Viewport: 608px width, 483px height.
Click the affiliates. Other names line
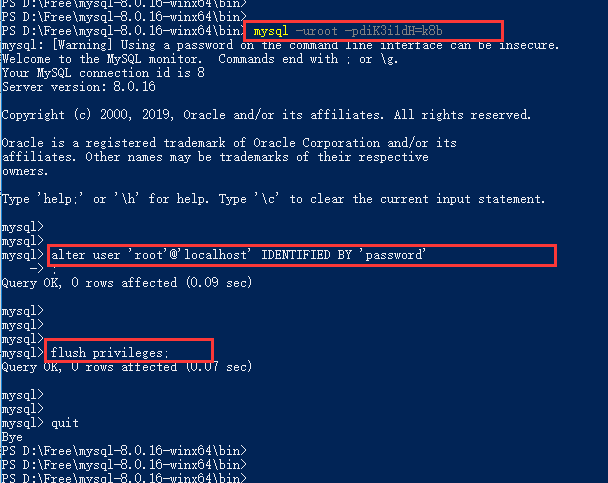coord(215,157)
